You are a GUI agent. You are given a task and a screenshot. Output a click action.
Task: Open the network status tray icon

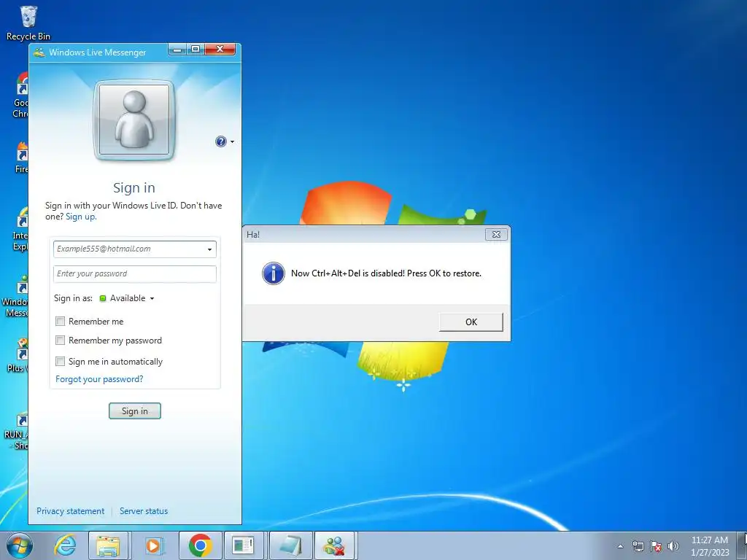tap(638, 546)
